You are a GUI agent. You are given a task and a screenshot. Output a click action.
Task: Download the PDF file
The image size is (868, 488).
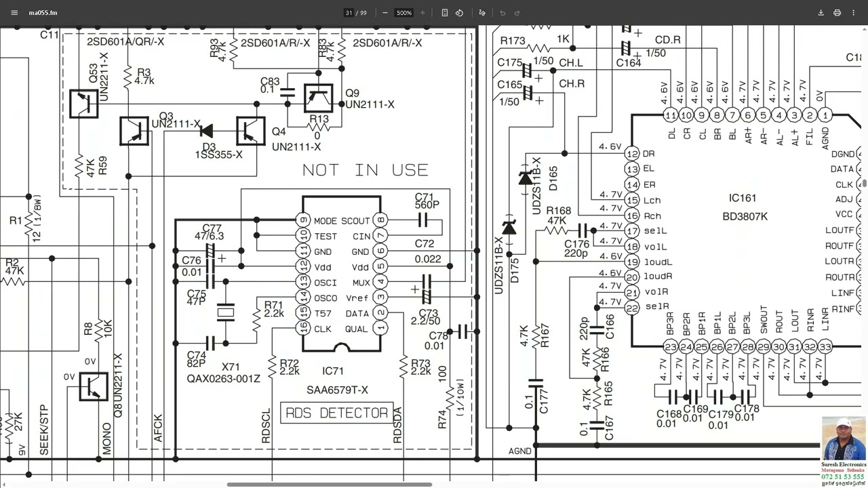coord(821,13)
